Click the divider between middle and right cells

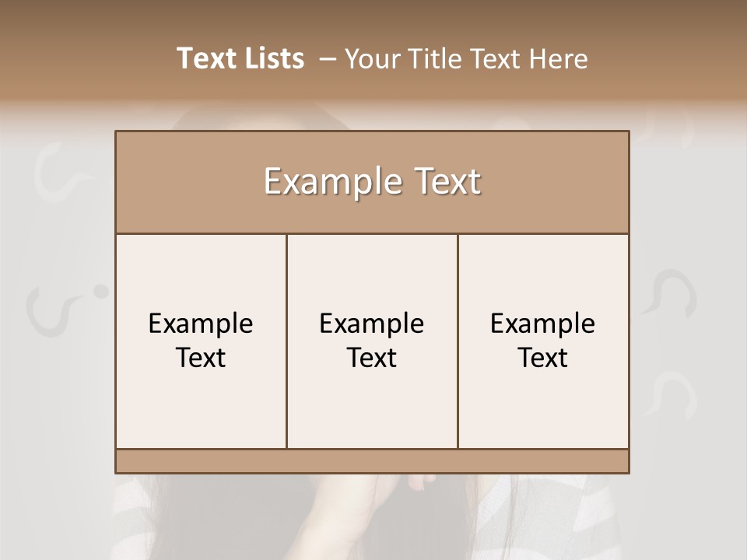[458, 341]
